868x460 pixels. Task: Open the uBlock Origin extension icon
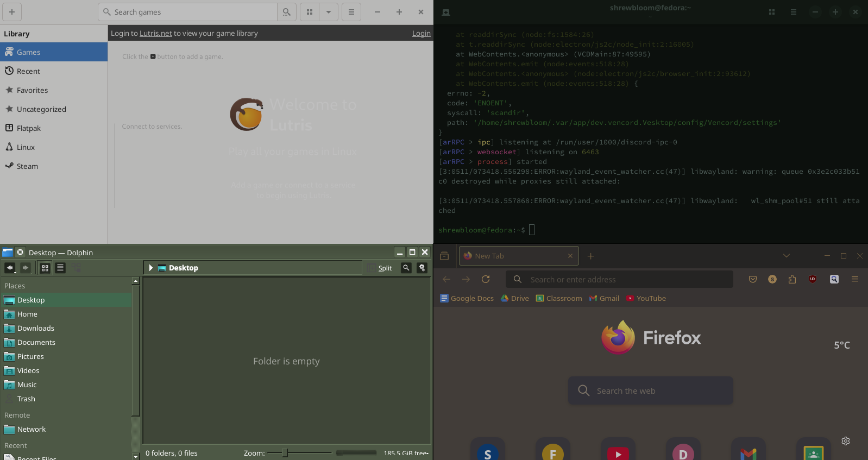(813, 279)
